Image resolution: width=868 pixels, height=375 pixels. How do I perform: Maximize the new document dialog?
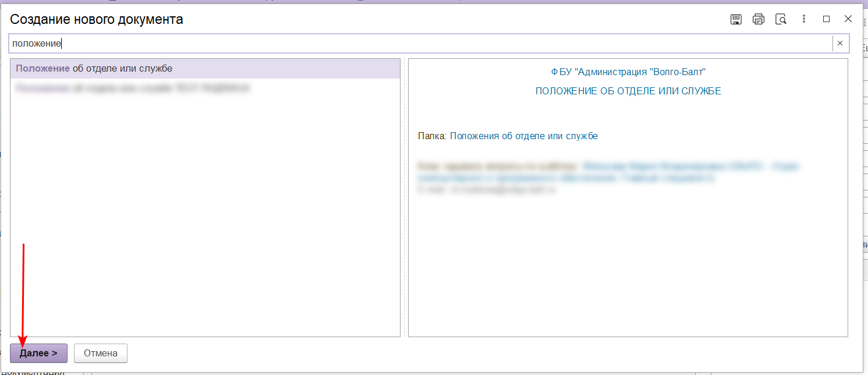pos(826,19)
